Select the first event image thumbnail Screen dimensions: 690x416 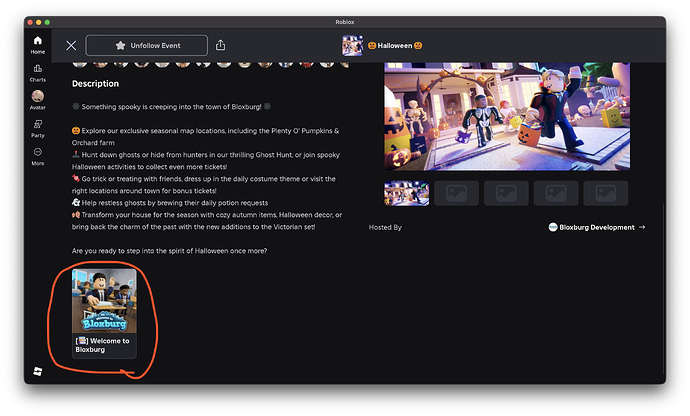click(x=407, y=193)
